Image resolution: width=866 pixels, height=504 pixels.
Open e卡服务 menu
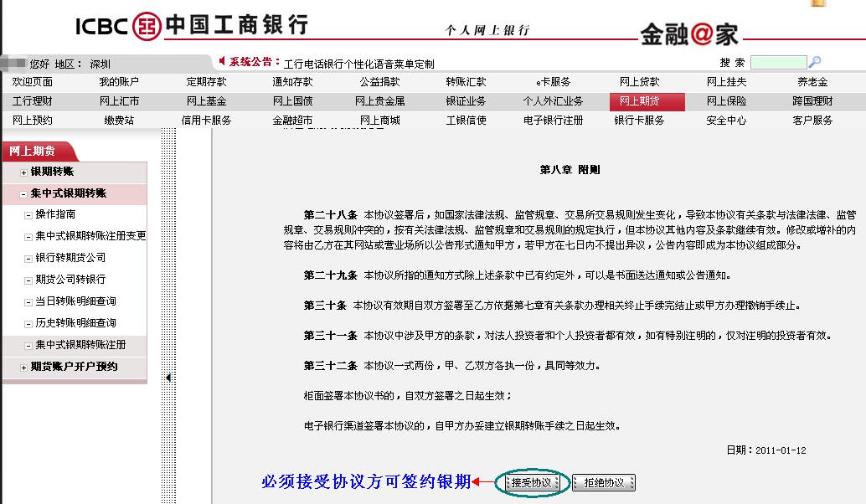[553, 82]
